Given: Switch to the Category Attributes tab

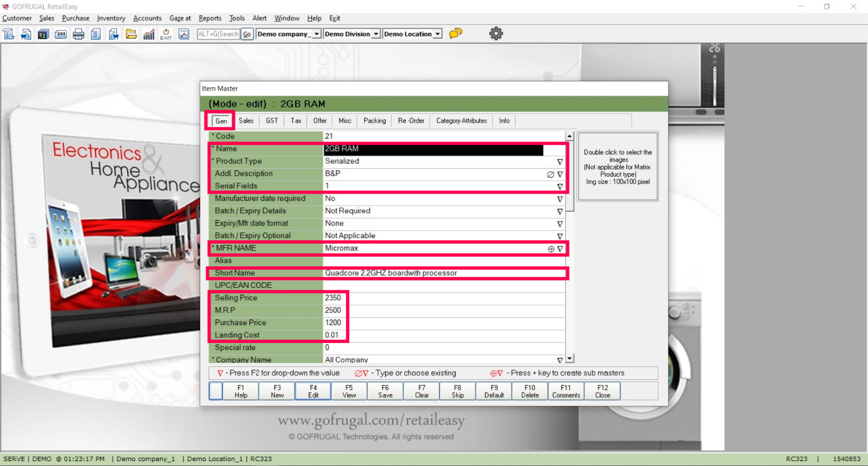Looking at the screenshot, I should click(462, 121).
